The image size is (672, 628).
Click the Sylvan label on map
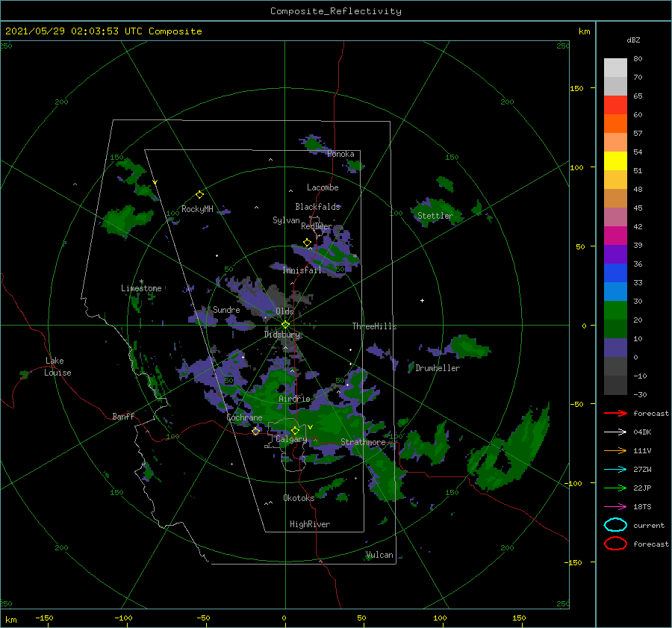coord(286,220)
